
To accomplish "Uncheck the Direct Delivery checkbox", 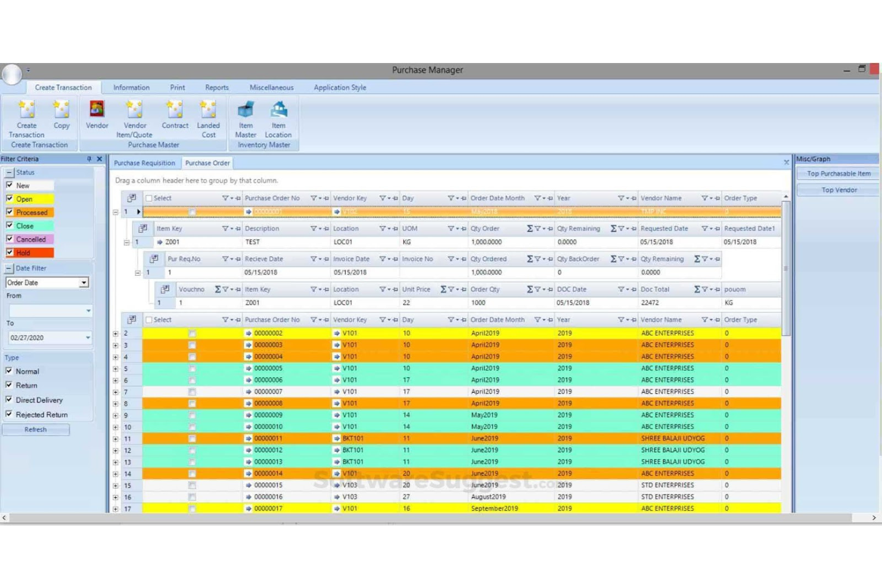I will 9,399.
